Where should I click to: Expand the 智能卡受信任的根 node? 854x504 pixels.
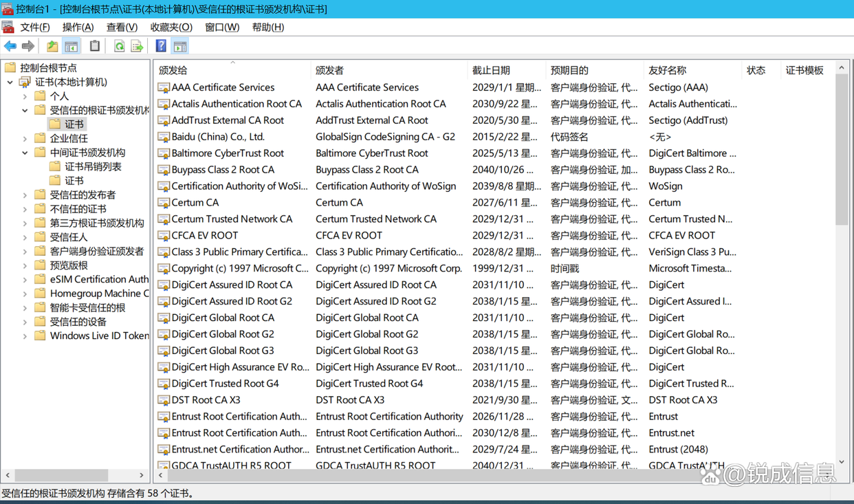coord(25,307)
